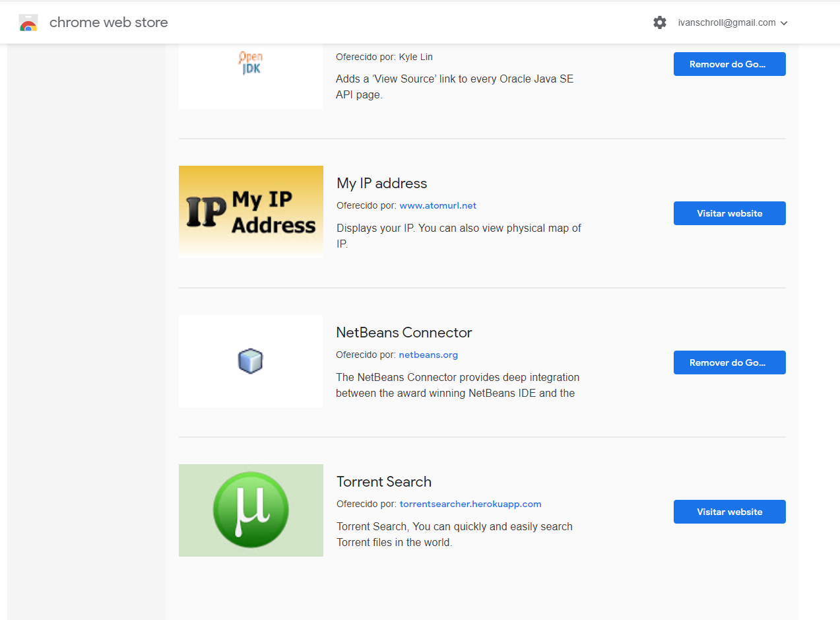Click the green uTorrent logo icon
This screenshot has width=840, height=620.
tap(251, 510)
